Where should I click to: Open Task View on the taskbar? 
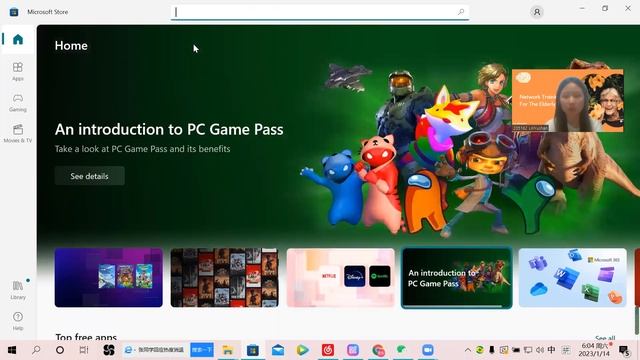tap(84, 350)
